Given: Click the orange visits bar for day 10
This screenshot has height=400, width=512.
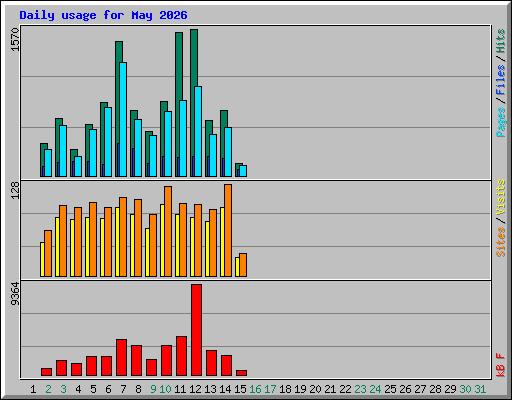Looking at the screenshot, I should pyautogui.click(x=168, y=231).
